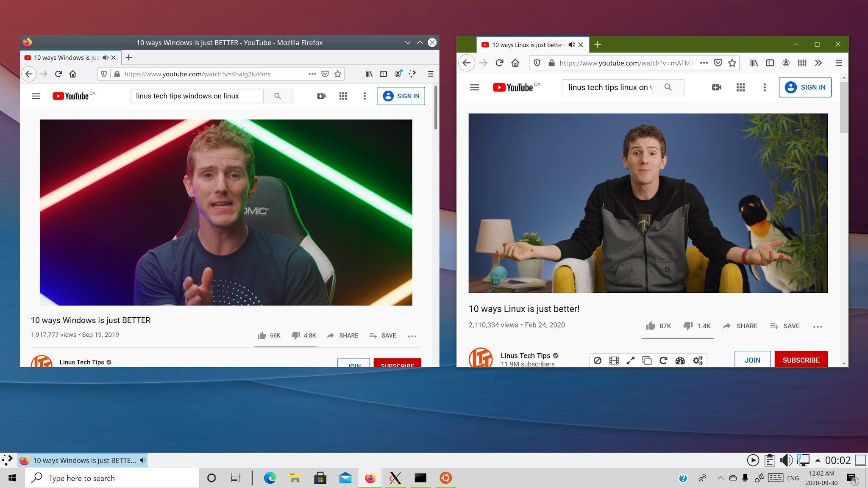Open the YouTube Apps grid icon
The height and width of the screenshot is (488, 868).
[x=740, y=87]
